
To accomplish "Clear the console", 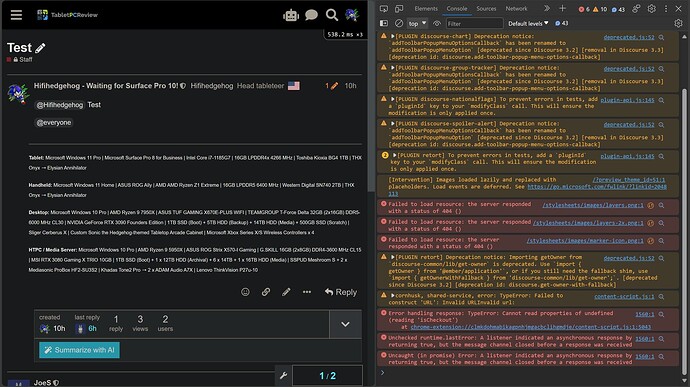I will (x=399, y=23).
